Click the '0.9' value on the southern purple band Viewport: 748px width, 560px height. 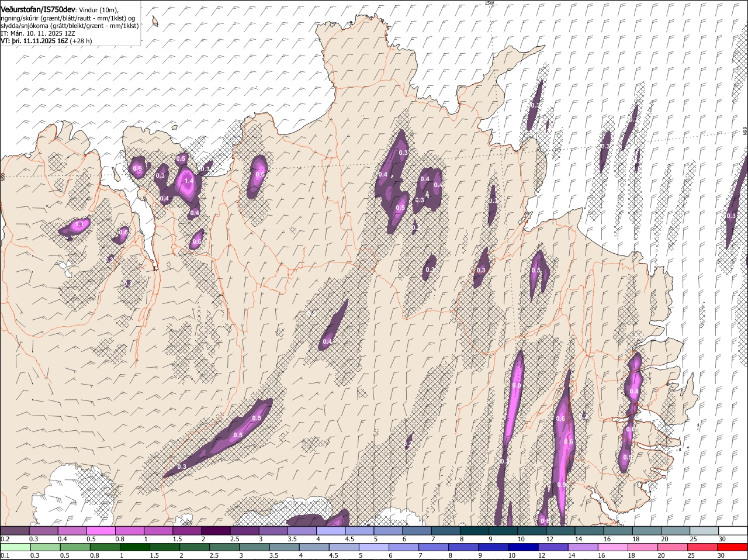point(562,485)
